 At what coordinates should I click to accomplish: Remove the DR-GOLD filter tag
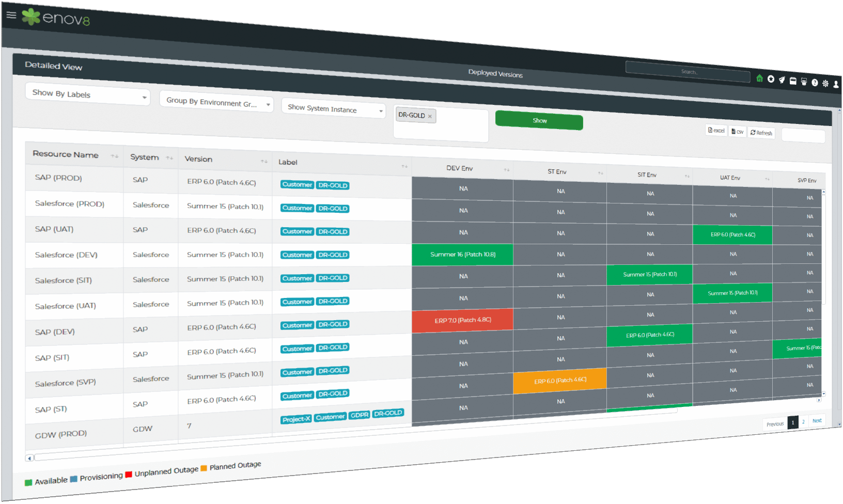click(x=430, y=116)
